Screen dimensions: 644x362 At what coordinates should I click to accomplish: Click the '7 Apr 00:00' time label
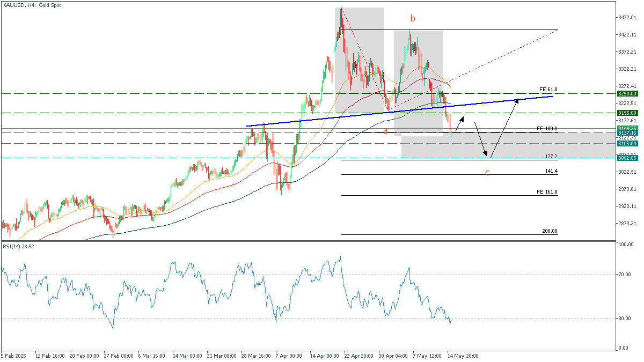290,356
